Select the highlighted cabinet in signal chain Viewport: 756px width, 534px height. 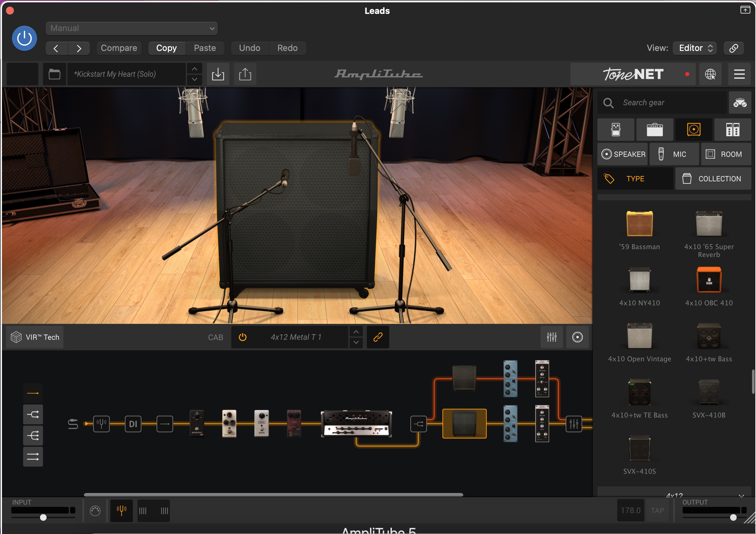pos(464,424)
